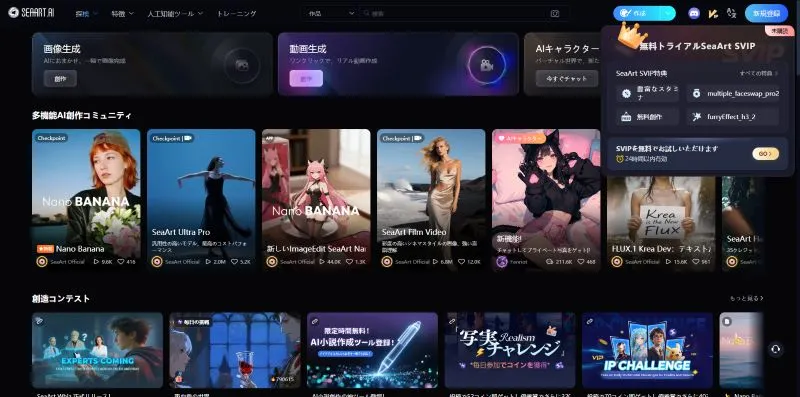Image resolution: width=800 pixels, height=397 pixels.
Task: Click the language translation icon
Action: tap(731, 14)
